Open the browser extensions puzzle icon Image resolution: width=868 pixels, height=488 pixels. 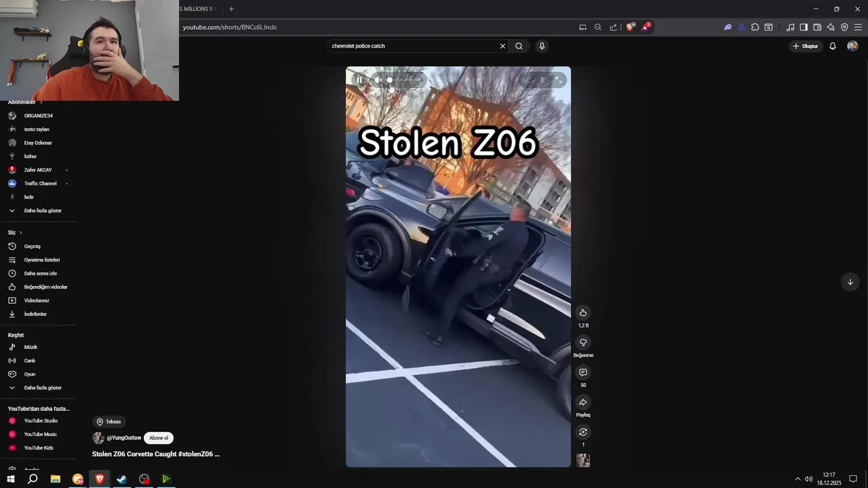point(755,27)
